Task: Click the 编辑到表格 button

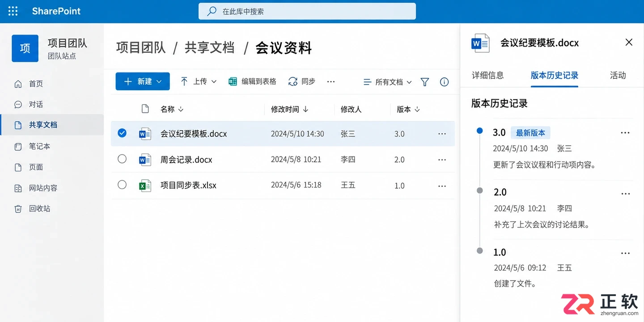Action: coord(252,81)
